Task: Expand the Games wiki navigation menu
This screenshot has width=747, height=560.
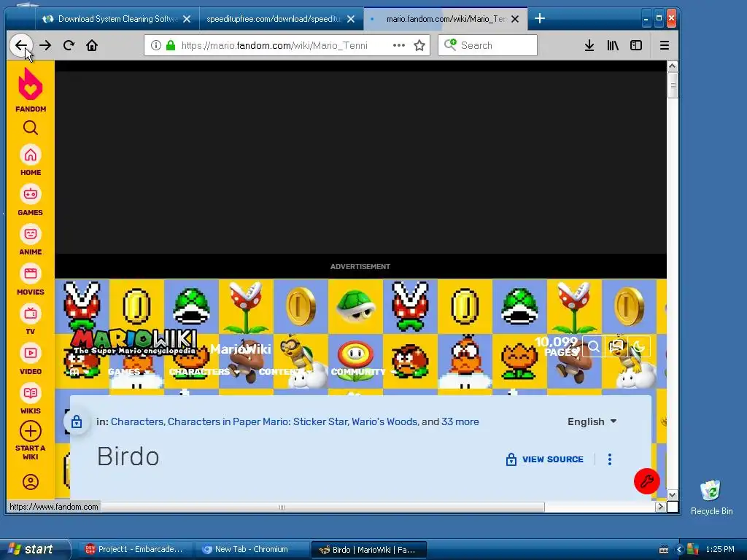Action: pos(128,371)
